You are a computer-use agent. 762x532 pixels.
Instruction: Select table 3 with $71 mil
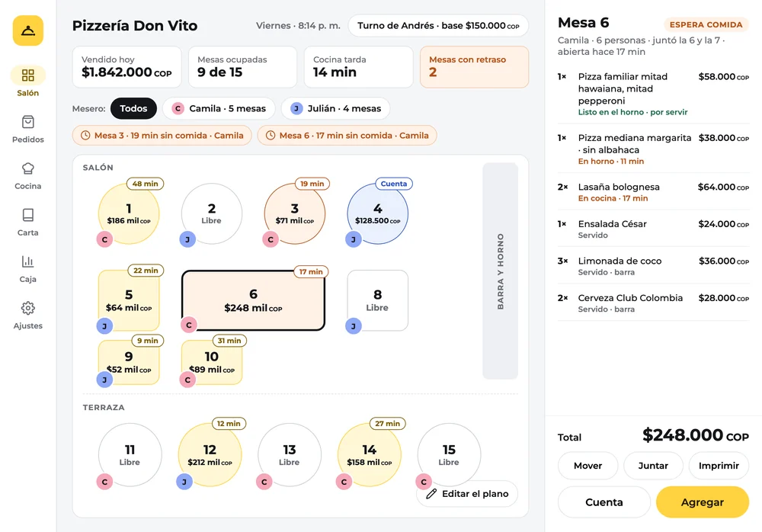click(x=294, y=214)
